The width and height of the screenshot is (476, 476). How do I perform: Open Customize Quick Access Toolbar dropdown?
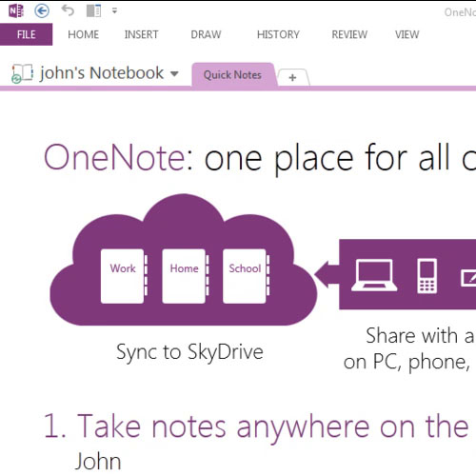(x=114, y=11)
